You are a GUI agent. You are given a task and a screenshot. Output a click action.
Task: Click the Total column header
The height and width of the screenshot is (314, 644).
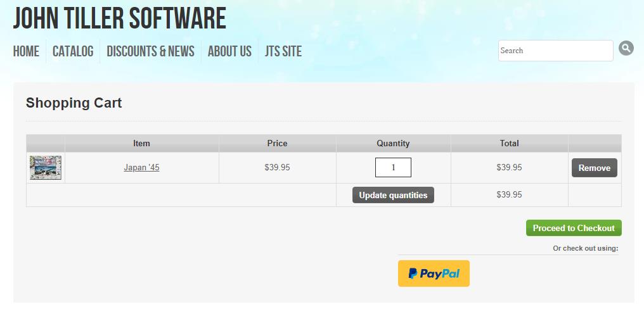[x=509, y=143]
